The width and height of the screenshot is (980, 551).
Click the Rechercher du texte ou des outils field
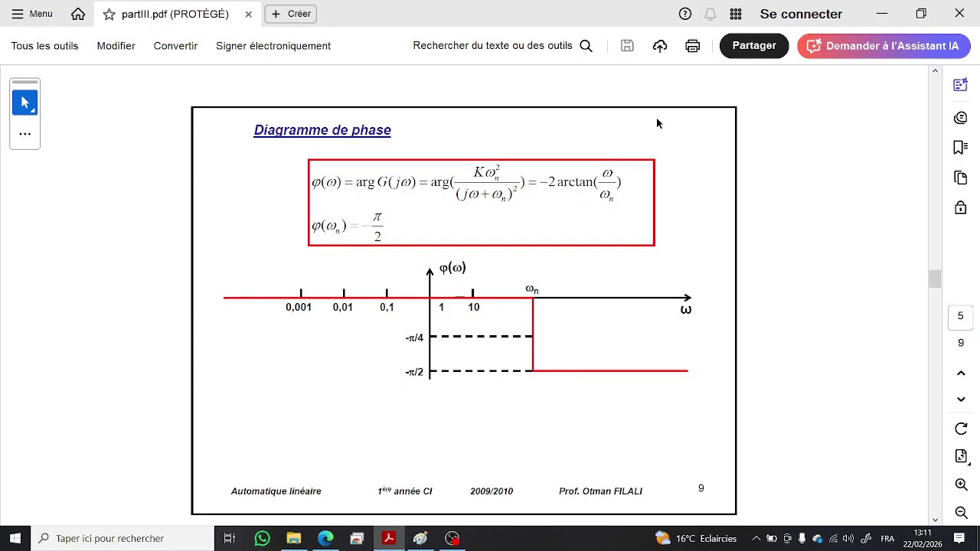[492, 46]
